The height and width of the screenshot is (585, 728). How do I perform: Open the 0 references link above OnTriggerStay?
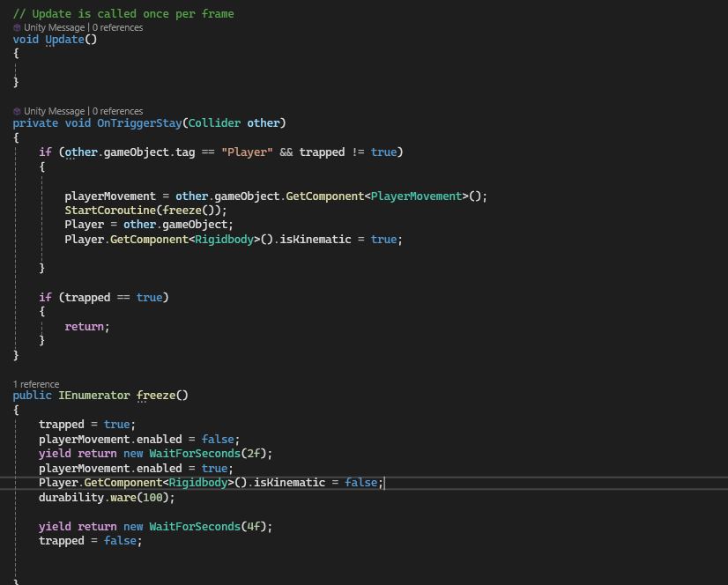point(116,111)
